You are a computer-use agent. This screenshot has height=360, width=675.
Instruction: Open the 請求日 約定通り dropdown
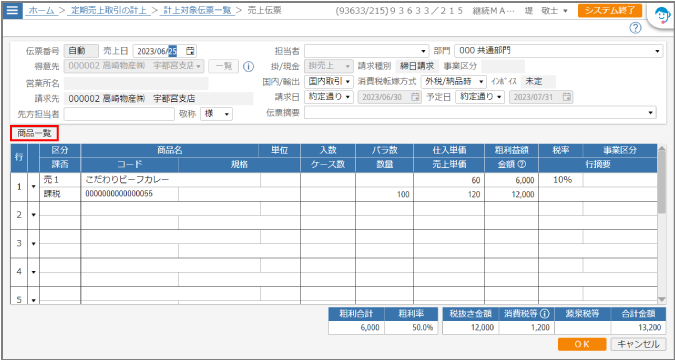329,97
